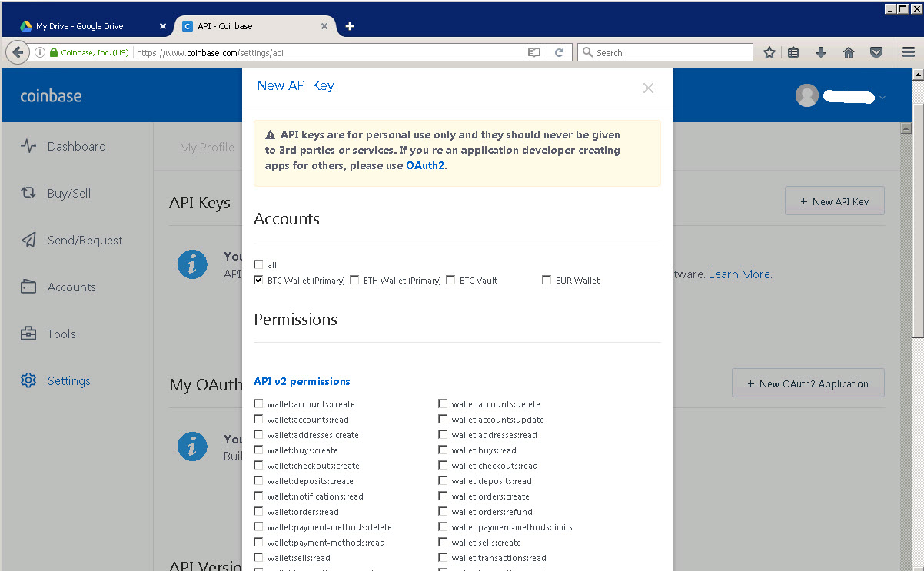The width and height of the screenshot is (924, 571).
Task: Enable wallet:deposits:read permission
Action: coord(443,480)
